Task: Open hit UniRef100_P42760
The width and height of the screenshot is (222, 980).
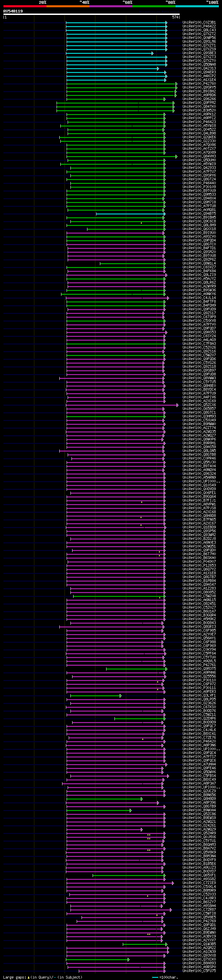Action: point(199,84)
